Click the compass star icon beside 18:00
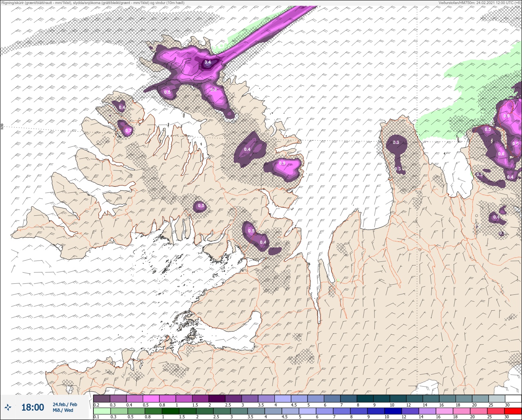 (8, 407)
